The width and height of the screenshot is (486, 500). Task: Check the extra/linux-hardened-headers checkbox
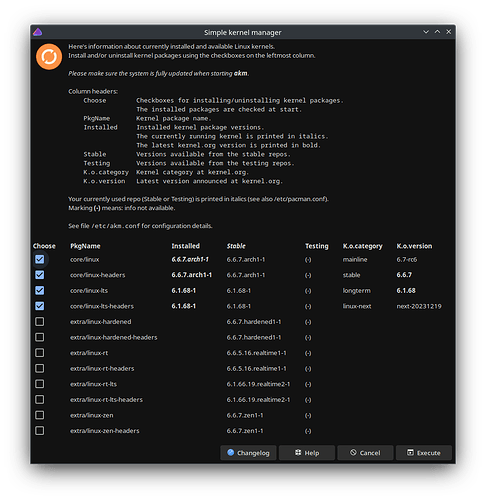coord(40,337)
